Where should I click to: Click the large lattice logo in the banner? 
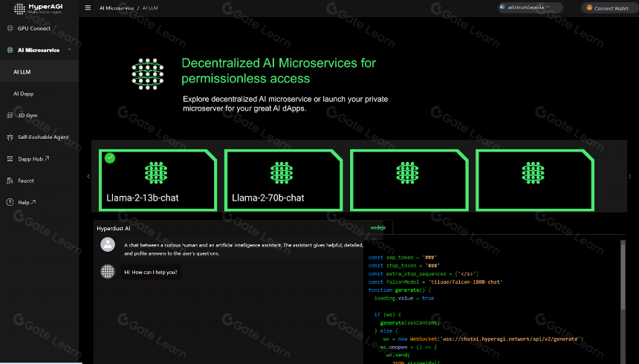click(x=148, y=74)
